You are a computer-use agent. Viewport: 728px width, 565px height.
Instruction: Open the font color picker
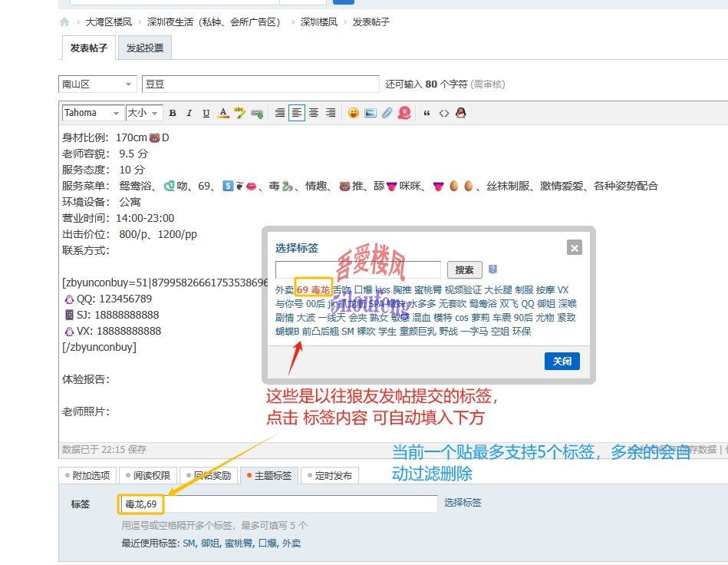pyautogui.click(x=223, y=113)
